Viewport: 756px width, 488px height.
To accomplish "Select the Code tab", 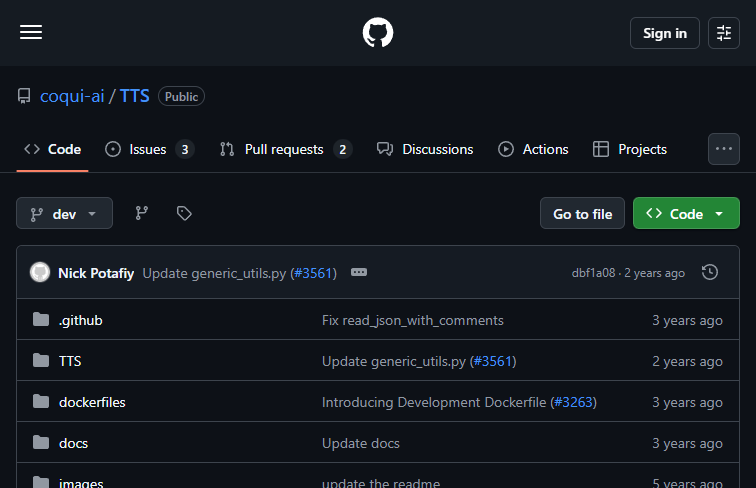I will (53, 149).
